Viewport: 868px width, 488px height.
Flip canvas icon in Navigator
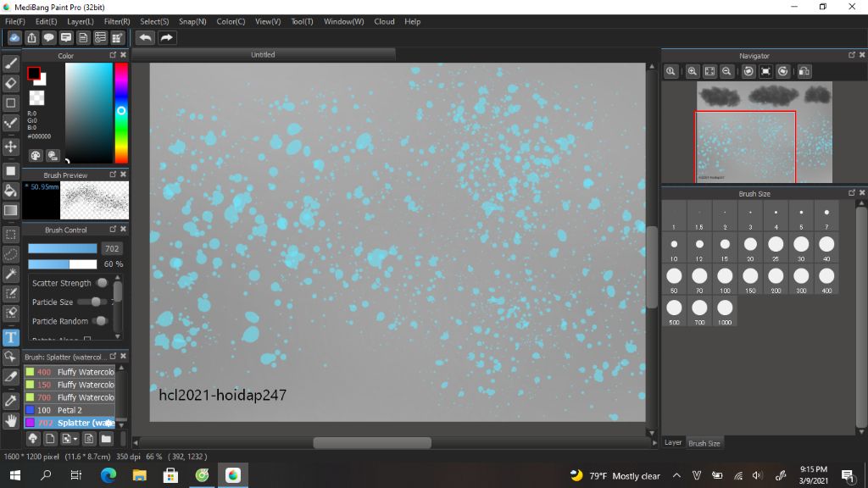(804, 71)
